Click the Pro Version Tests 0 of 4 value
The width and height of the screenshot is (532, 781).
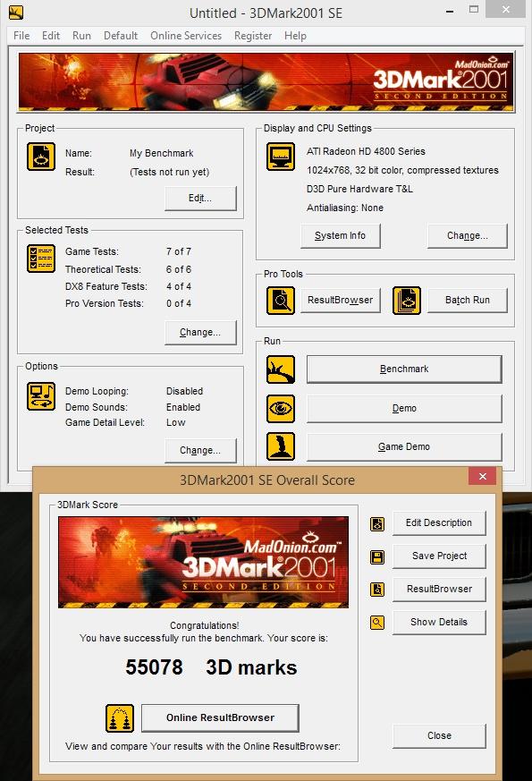tap(179, 304)
